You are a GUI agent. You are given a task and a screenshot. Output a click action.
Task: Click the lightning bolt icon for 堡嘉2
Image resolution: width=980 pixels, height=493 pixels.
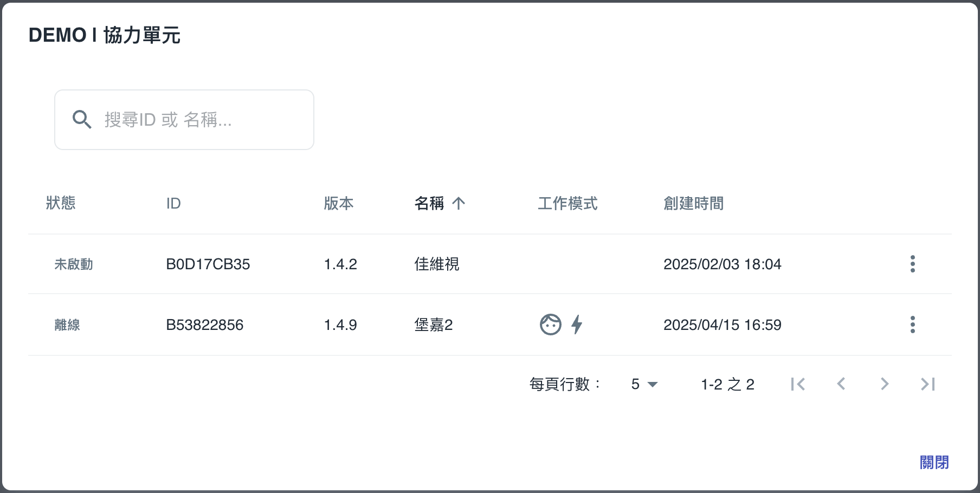[577, 325]
